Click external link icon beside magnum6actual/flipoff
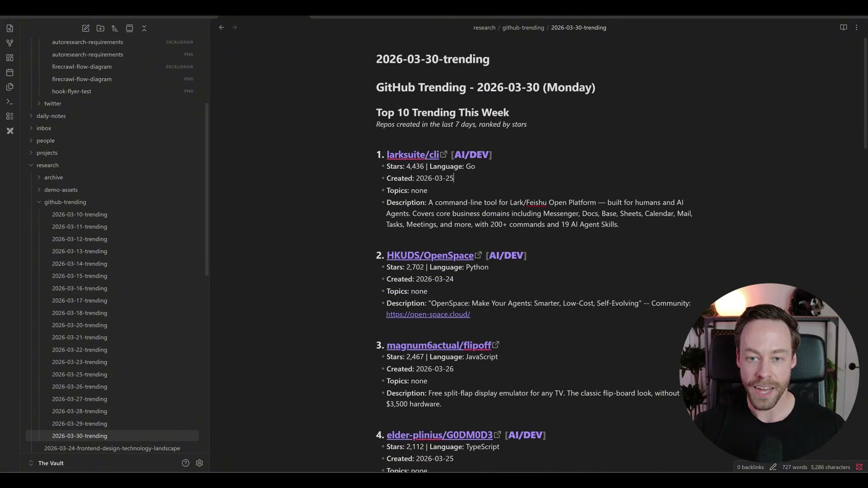This screenshot has height=488, width=868. click(x=496, y=345)
